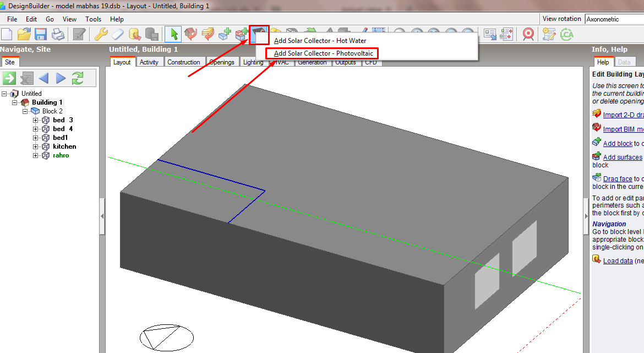Expand the rahro zone node
Screen dimensions: 644x353
pos(35,156)
